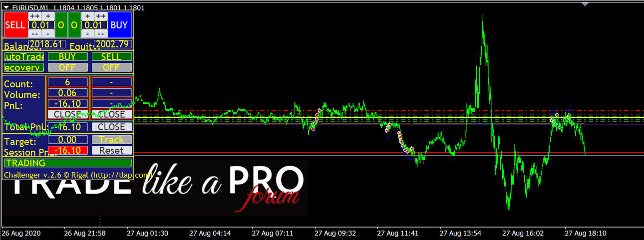Click the Balance value 2018.61
The width and height of the screenshot is (644, 240).
click(47, 44)
